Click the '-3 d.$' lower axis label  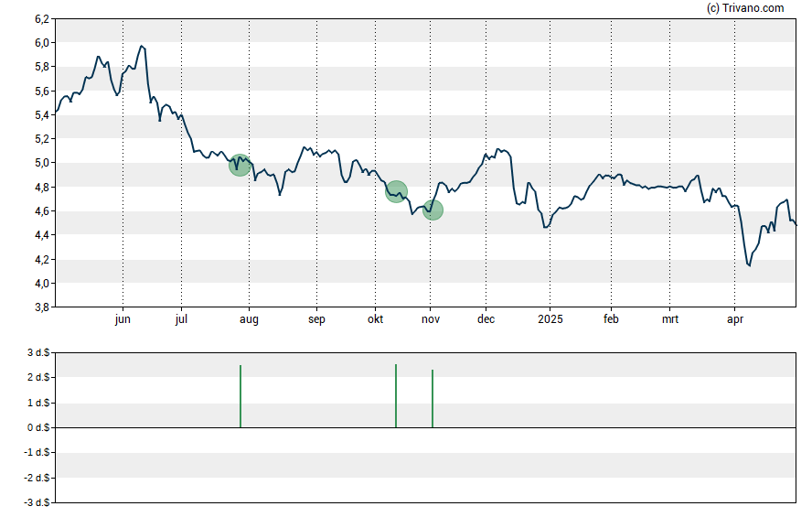pos(37,502)
